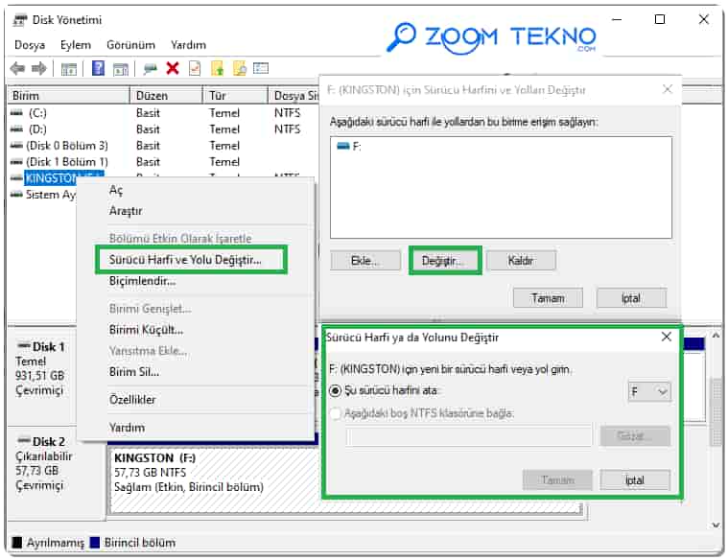This screenshot has width=728, height=560.
Task: Select the '(Disk 1 Bölüm 1)' row
Action: coord(162,162)
